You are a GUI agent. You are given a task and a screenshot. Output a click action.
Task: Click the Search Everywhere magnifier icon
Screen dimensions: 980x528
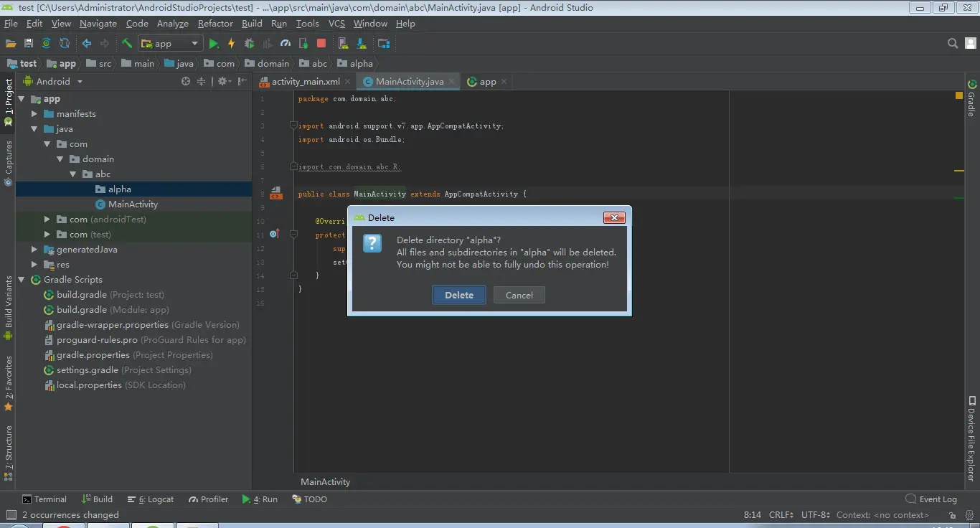pyautogui.click(x=953, y=44)
